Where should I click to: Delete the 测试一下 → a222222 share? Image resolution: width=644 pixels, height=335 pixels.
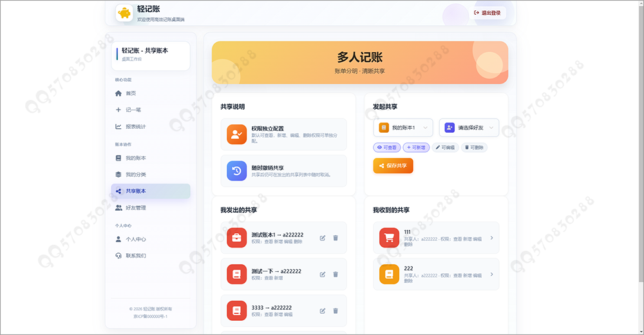click(x=336, y=274)
